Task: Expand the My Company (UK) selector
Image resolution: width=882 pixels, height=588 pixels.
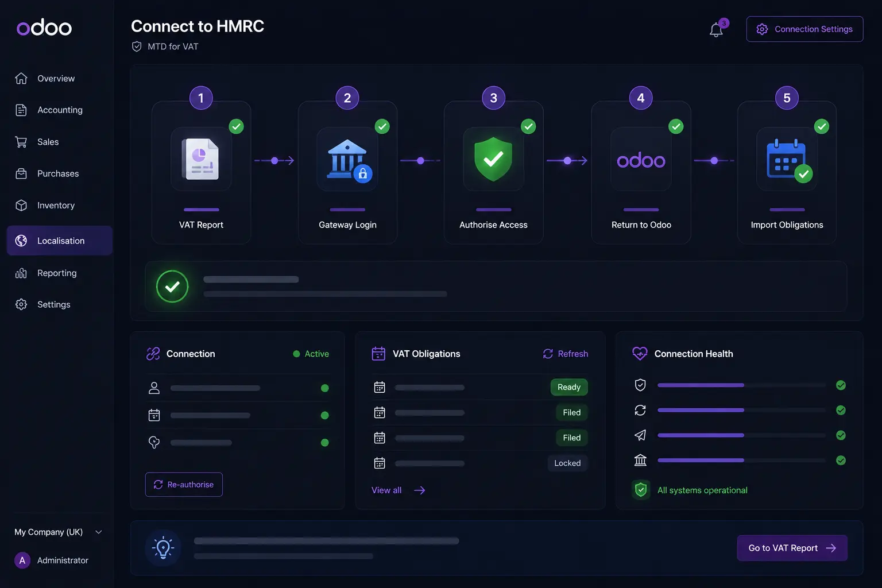Action: tap(58, 532)
